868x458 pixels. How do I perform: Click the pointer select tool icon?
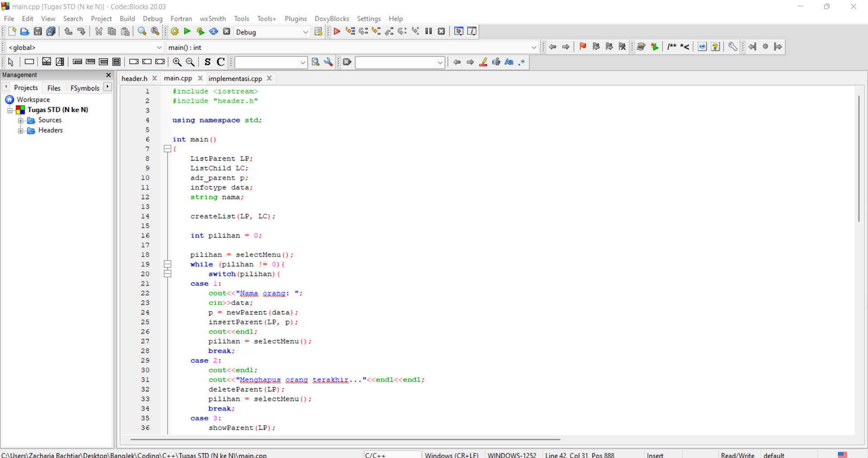click(11, 62)
